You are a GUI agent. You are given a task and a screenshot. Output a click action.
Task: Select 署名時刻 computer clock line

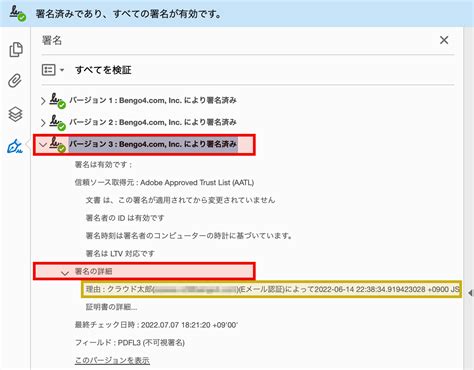click(x=189, y=236)
